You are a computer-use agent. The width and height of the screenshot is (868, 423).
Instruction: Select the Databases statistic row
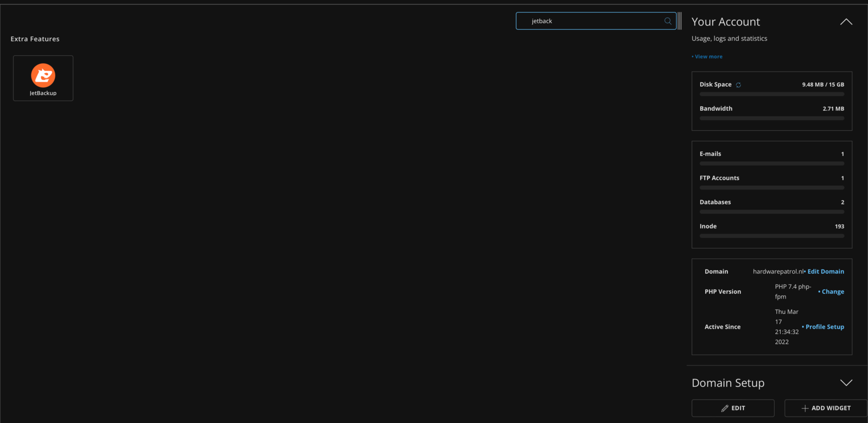pyautogui.click(x=771, y=203)
